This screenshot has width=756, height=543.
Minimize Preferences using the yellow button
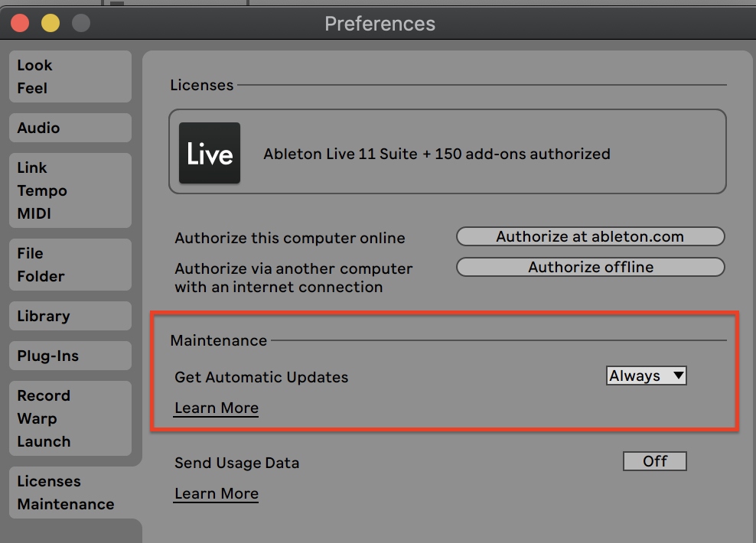51,23
